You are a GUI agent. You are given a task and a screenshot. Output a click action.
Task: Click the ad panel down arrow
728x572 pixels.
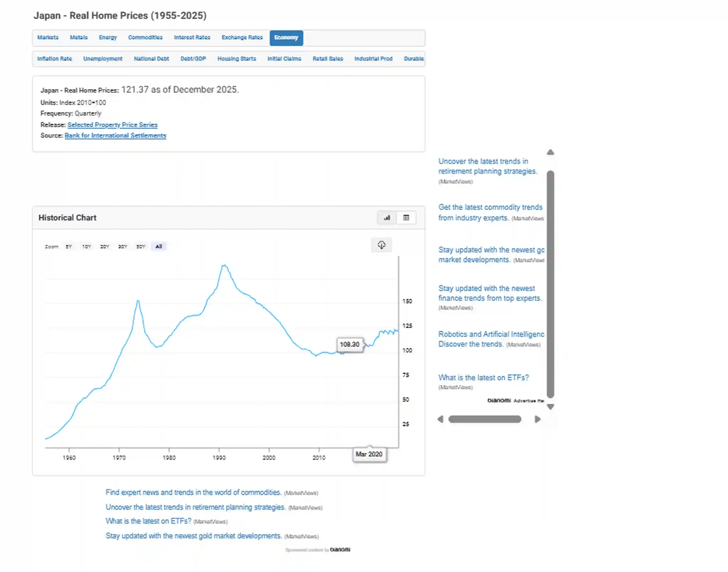click(550, 407)
